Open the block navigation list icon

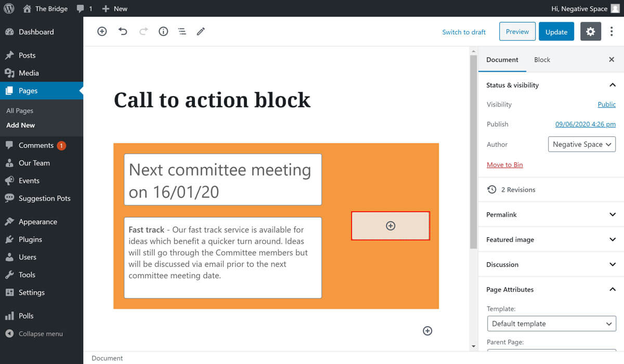coord(182,32)
